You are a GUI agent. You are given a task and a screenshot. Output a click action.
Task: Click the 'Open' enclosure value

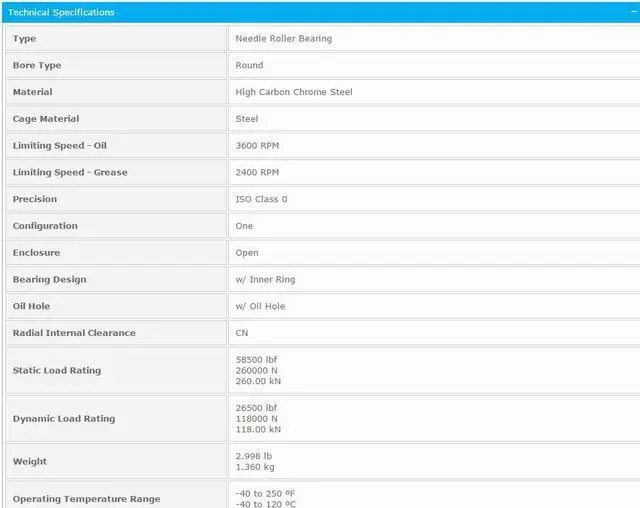point(247,253)
